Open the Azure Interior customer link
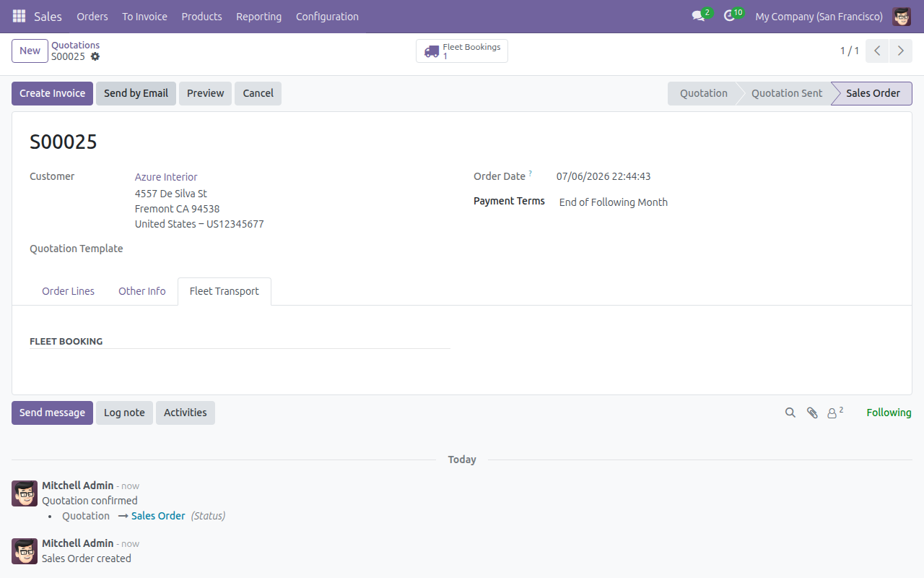924x578 pixels. (x=166, y=177)
